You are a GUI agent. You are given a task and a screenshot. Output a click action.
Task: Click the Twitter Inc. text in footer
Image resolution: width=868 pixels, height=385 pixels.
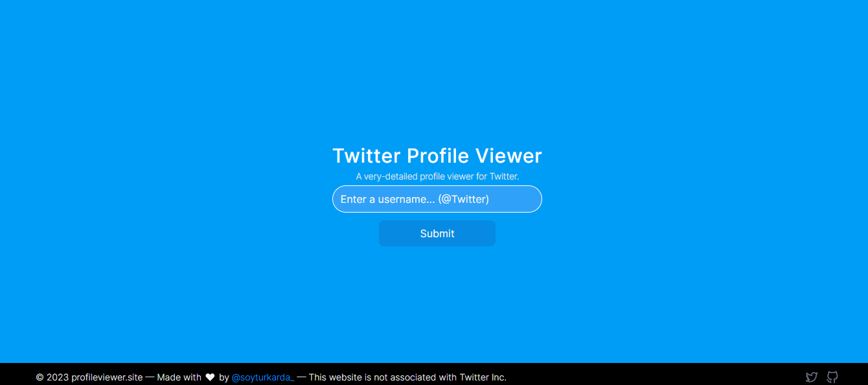(x=483, y=377)
